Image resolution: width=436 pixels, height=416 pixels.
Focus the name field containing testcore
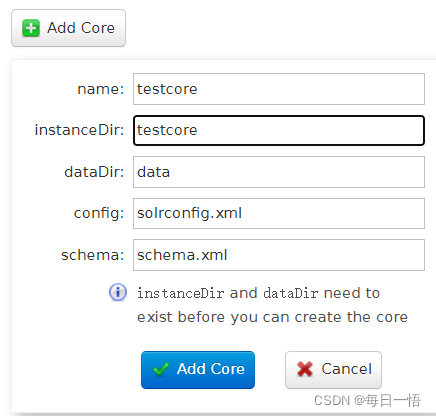279,89
